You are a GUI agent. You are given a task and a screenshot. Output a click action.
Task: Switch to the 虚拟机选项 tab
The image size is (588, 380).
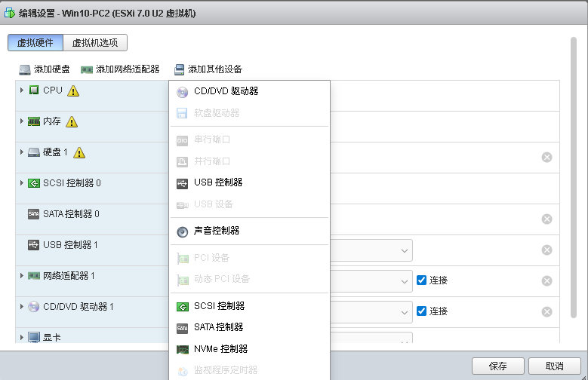click(x=95, y=43)
